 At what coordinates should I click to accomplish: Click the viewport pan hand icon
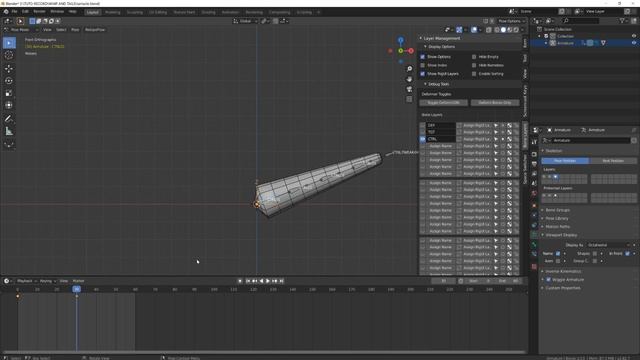(409, 79)
